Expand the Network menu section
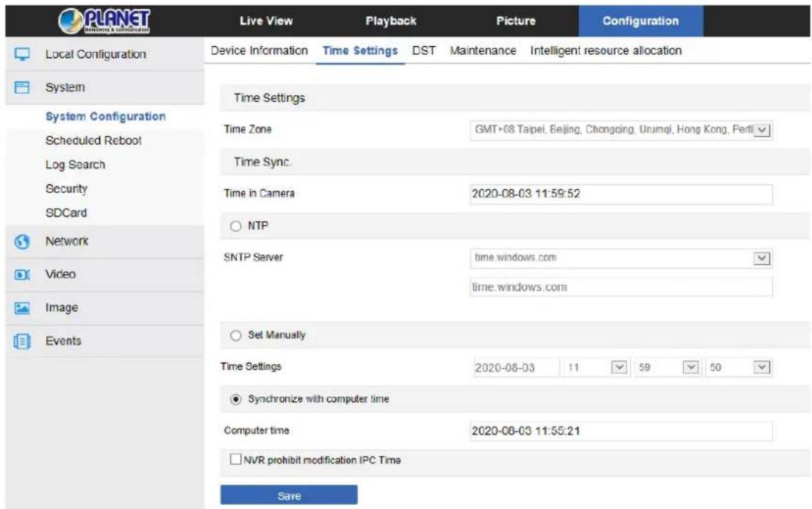Viewport: 812px width, 509px height. (x=104, y=241)
